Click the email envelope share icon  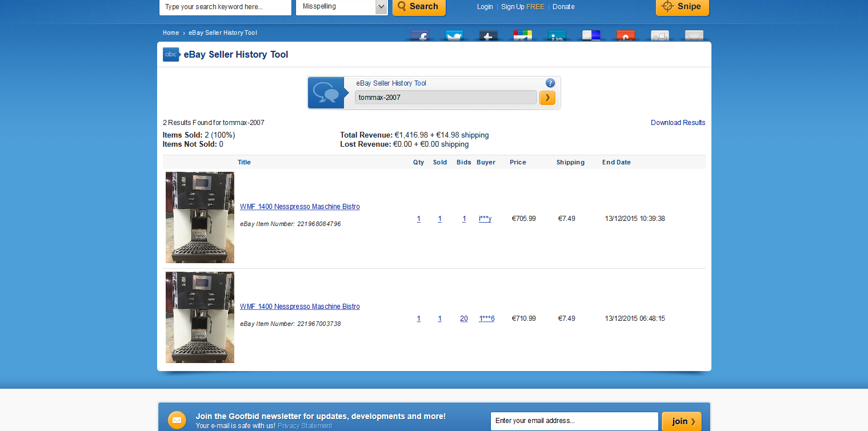pos(694,36)
